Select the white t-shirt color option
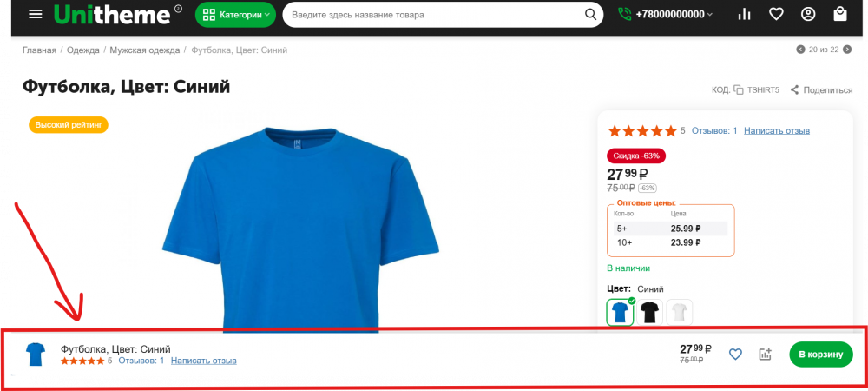This screenshot has height=391, width=868. (x=680, y=312)
